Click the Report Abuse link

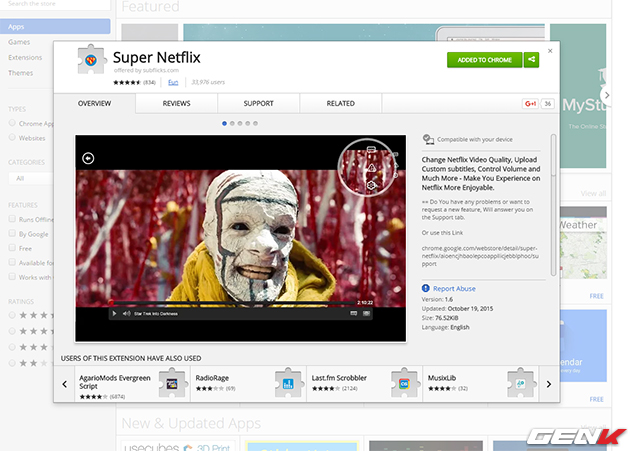click(x=454, y=289)
